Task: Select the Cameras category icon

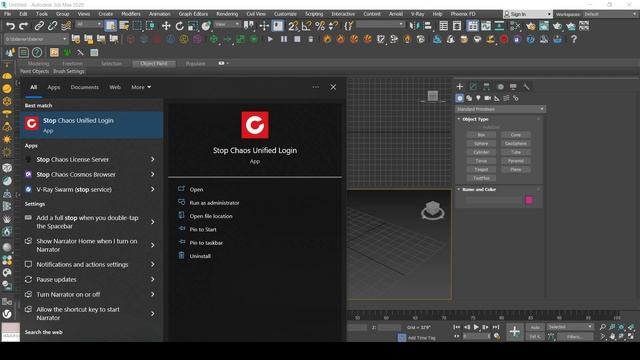Action: [487, 98]
